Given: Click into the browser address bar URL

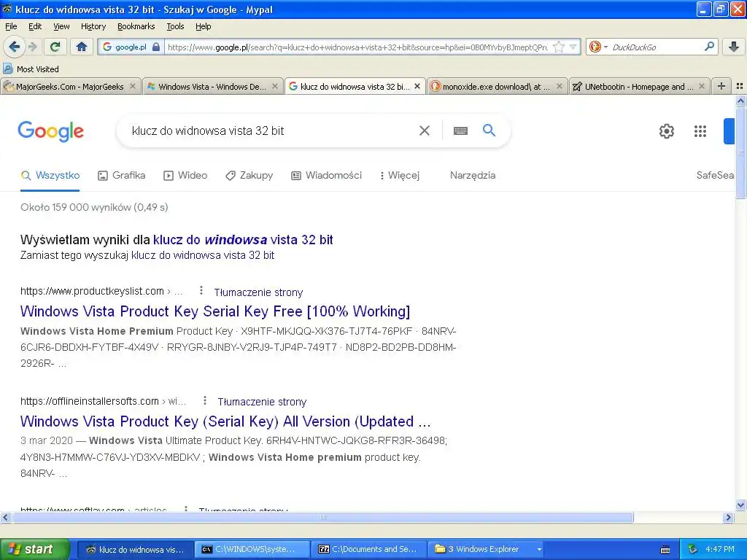Looking at the screenshot, I should 357,47.
